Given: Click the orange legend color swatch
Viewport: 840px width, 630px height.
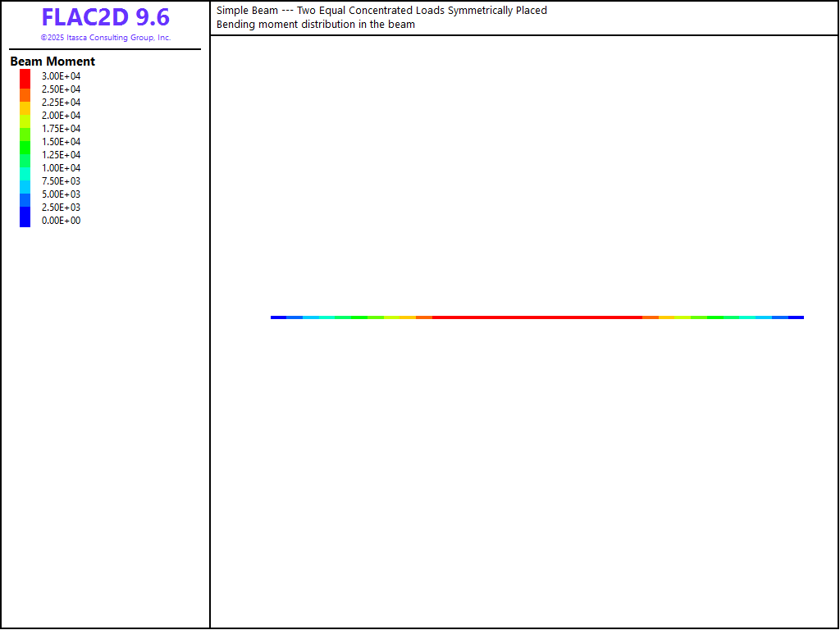Looking at the screenshot, I should point(25,94).
